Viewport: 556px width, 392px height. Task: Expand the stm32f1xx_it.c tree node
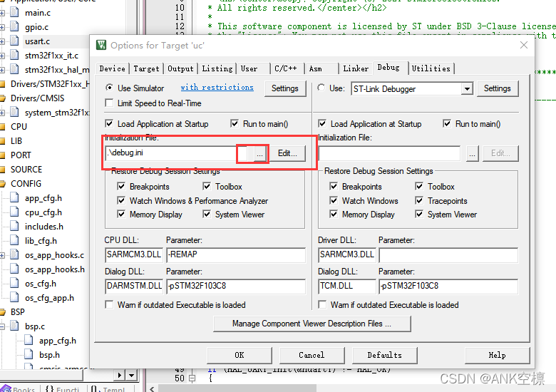(2, 56)
